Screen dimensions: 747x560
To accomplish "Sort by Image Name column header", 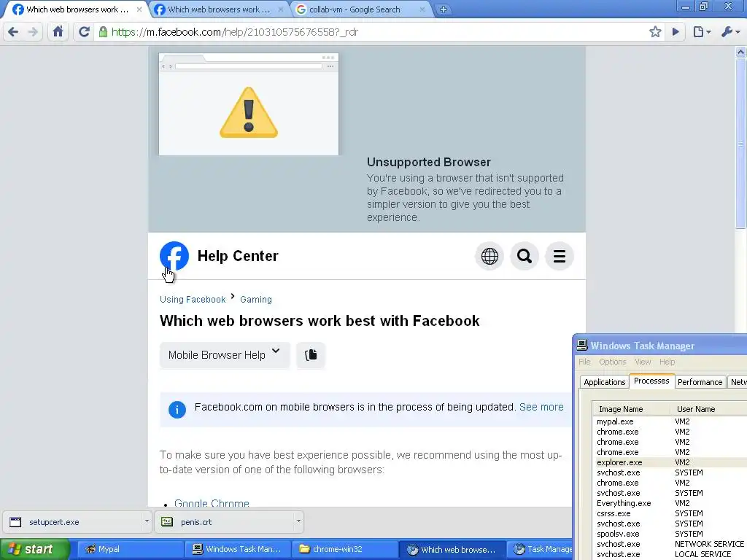I will click(631, 409).
